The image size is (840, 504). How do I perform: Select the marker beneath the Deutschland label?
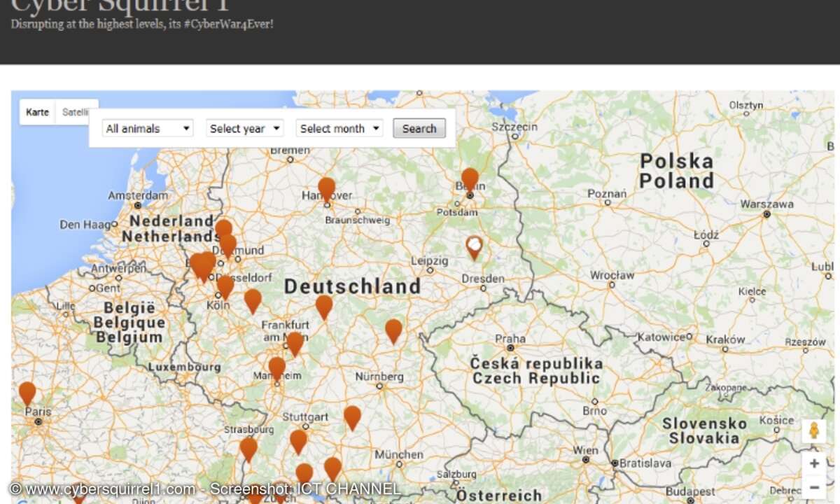point(323,307)
